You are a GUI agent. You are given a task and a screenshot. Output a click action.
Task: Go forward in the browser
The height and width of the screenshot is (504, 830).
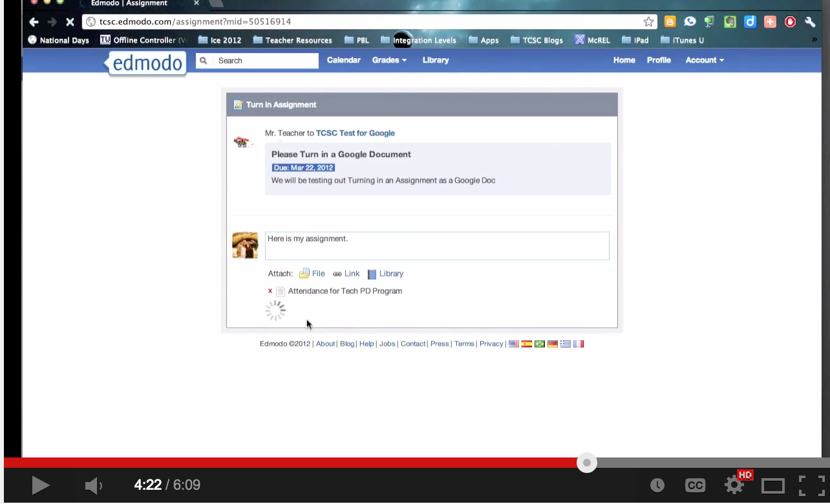52,22
